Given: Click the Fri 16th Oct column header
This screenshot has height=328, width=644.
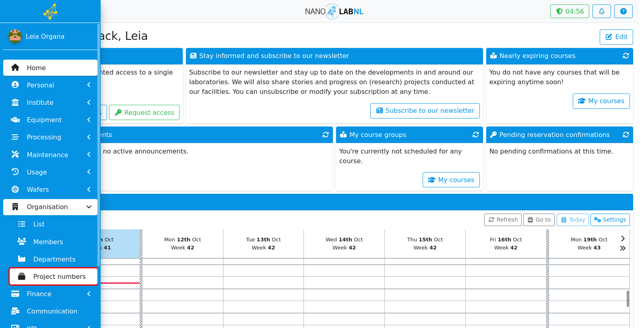Looking at the screenshot, I should tap(506, 243).
